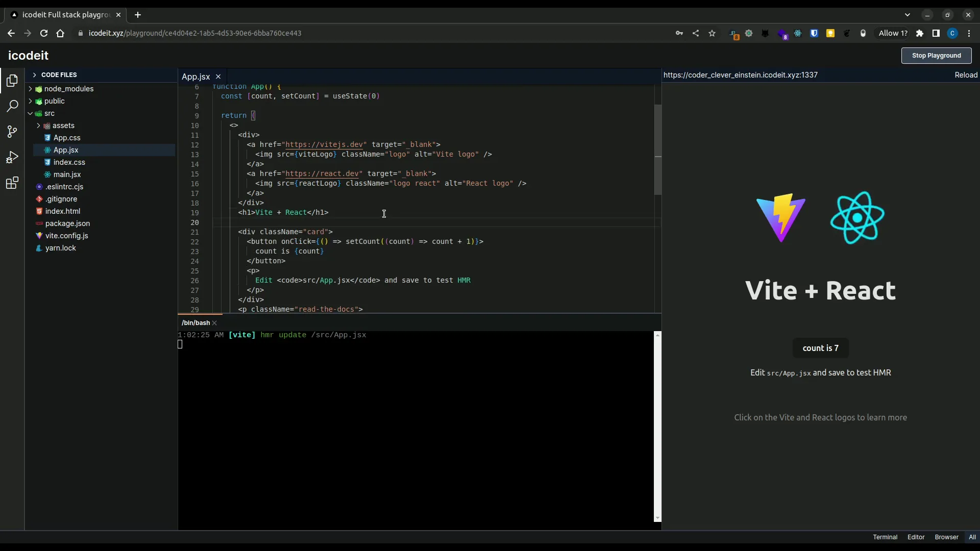Click the share icon in address bar
The image size is (980, 551).
coord(696,33)
